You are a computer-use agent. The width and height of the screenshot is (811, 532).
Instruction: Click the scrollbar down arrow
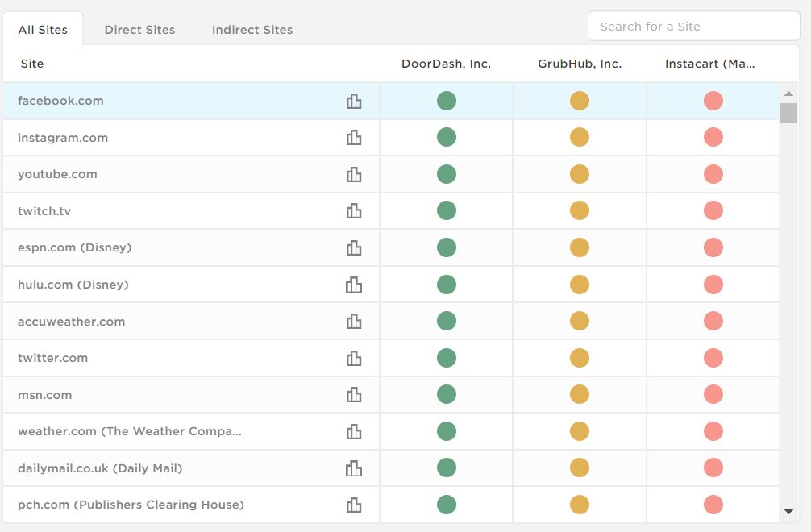(788, 512)
